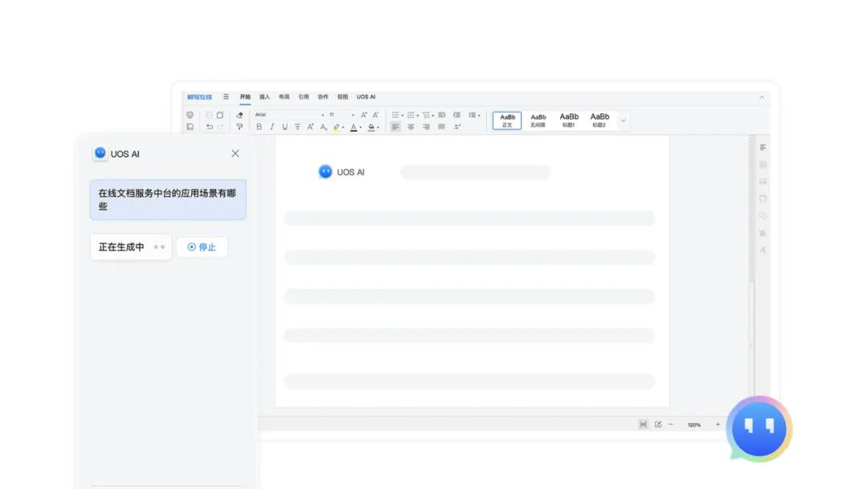
Task: Zoom out with the minus button
Action: [x=671, y=424]
